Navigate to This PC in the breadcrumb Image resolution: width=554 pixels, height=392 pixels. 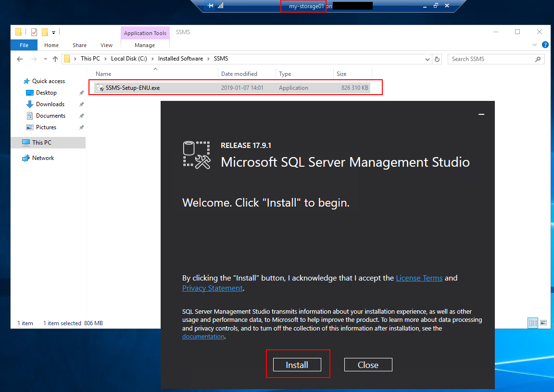click(90, 59)
